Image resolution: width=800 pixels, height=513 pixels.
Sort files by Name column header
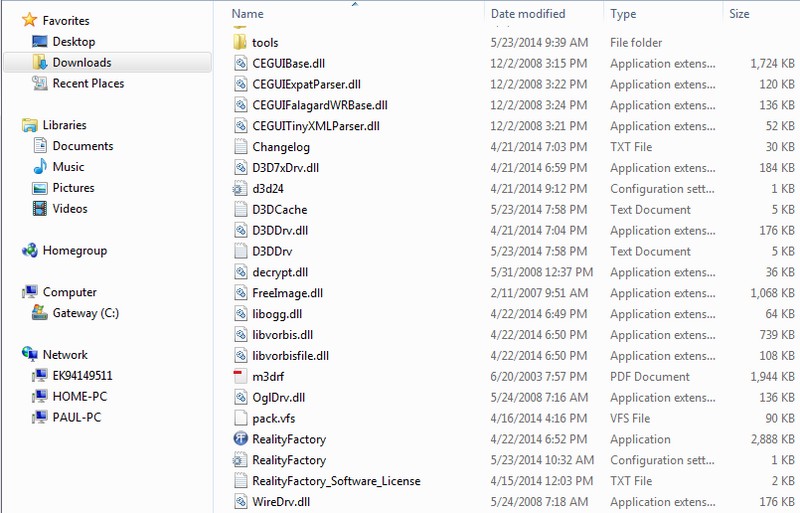248,14
